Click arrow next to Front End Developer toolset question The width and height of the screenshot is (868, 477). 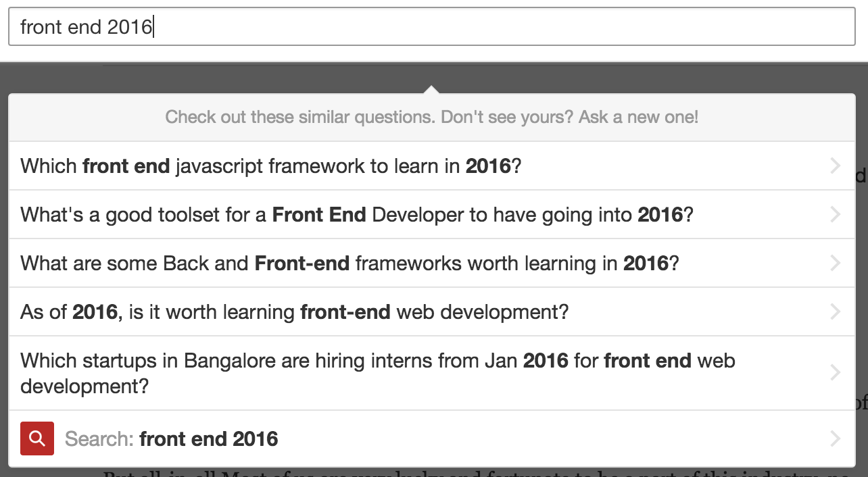pyautogui.click(x=836, y=215)
